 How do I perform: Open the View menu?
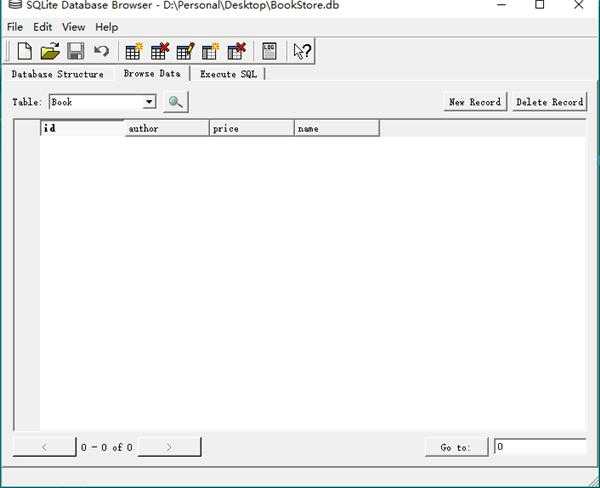pyautogui.click(x=73, y=27)
